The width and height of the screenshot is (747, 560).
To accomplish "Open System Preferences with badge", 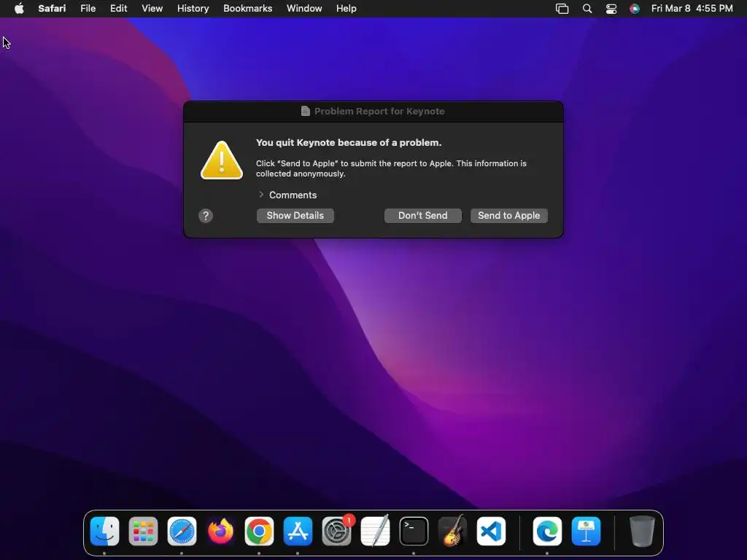I will pyautogui.click(x=337, y=531).
